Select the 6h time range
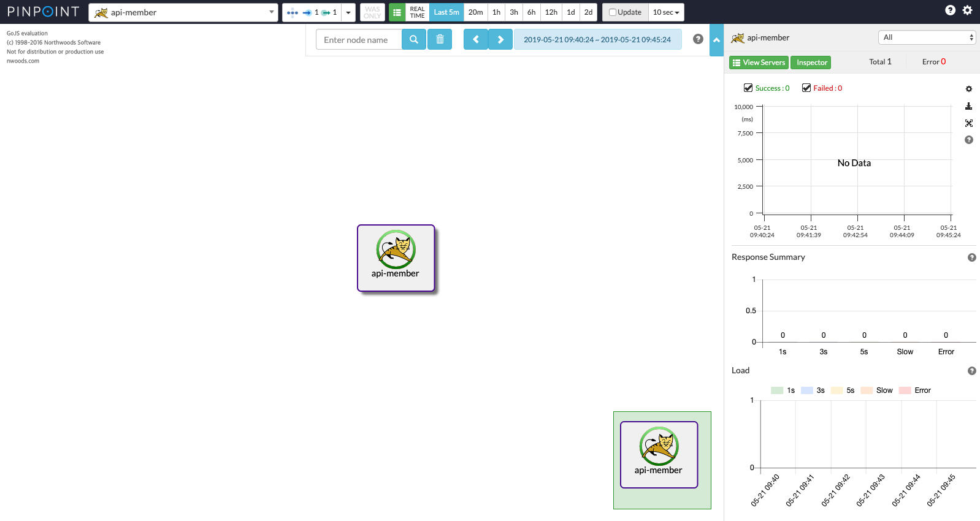This screenshot has height=521, width=980. (x=532, y=12)
